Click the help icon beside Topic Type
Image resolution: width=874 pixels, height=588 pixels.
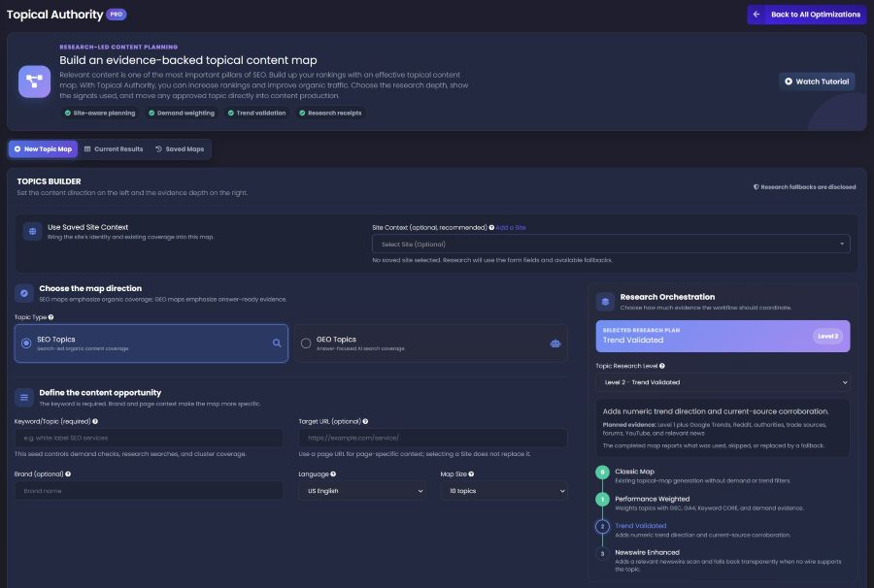click(x=50, y=317)
